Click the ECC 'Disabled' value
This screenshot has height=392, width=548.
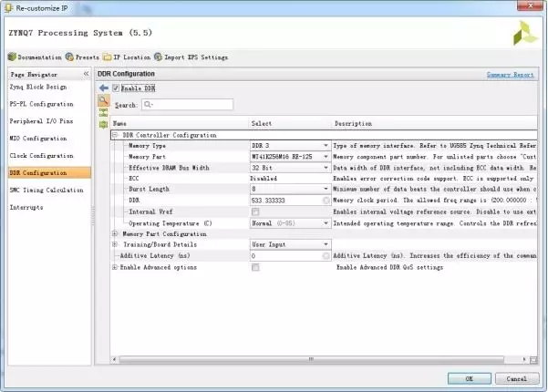point(264,179)
